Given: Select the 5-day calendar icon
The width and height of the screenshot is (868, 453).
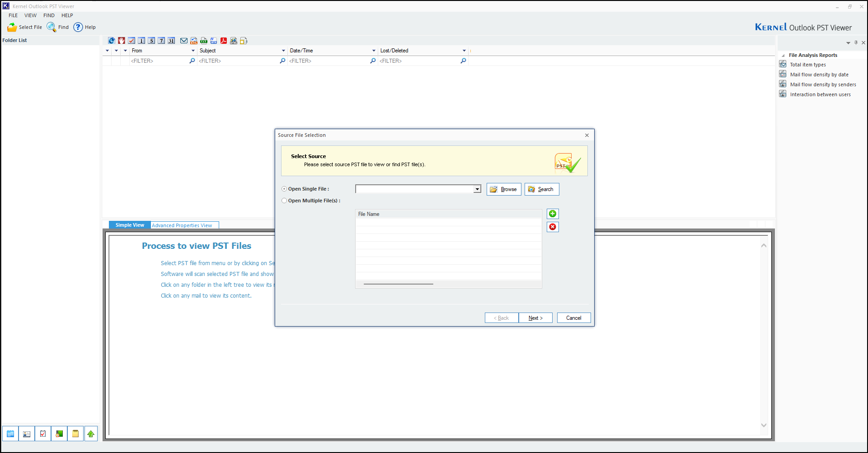Looking at the screenshot, I should pos(151,41).
